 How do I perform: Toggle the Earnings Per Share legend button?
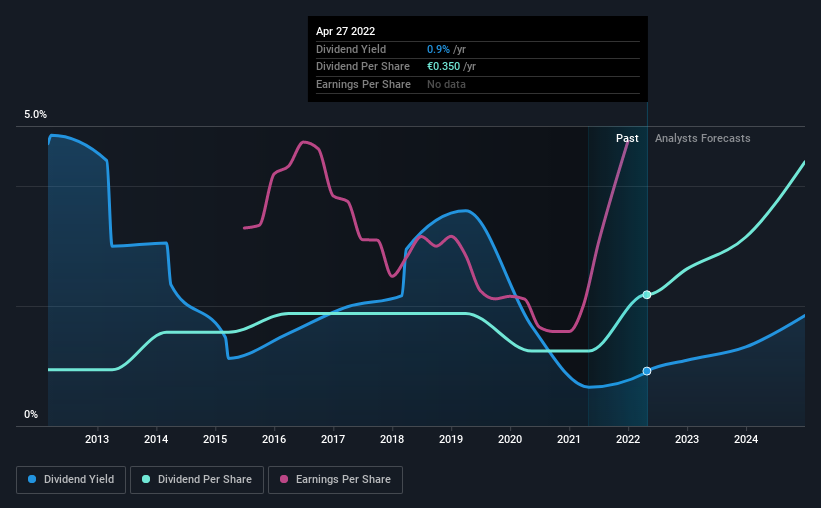[335, 480]
